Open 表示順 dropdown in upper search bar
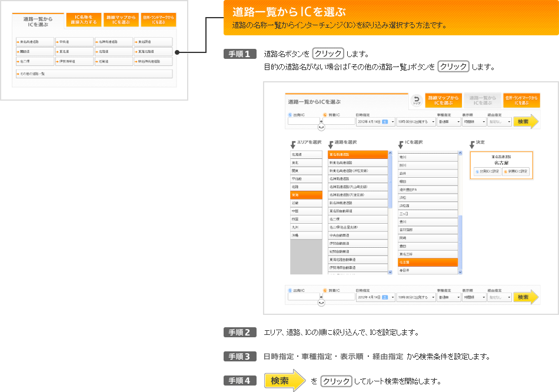Screen dimensions: 559x392 click(x=474, y=122)
